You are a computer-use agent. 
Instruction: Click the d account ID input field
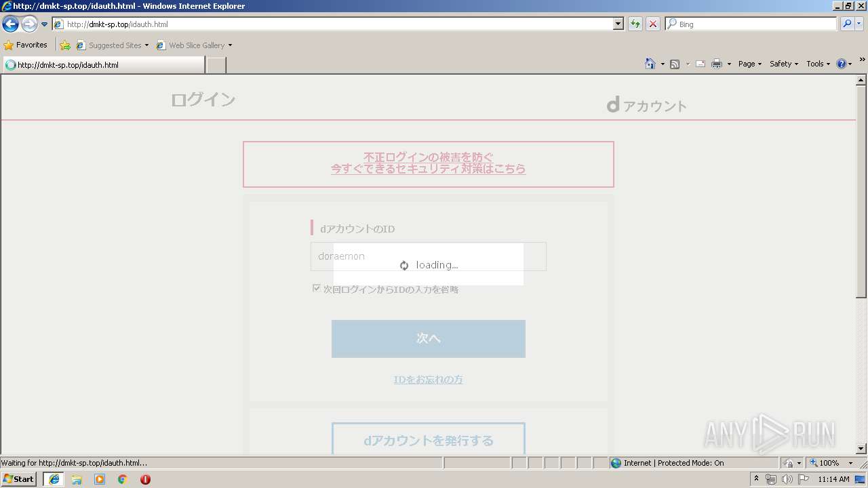(x=429, y=256)
